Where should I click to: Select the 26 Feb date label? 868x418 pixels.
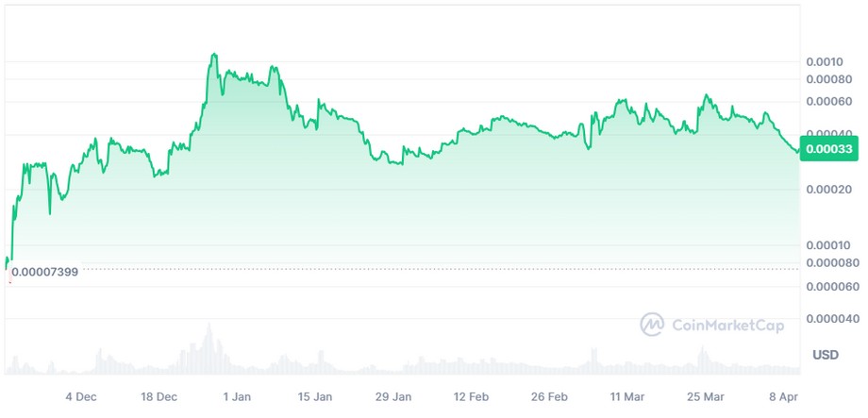point(549,396)
